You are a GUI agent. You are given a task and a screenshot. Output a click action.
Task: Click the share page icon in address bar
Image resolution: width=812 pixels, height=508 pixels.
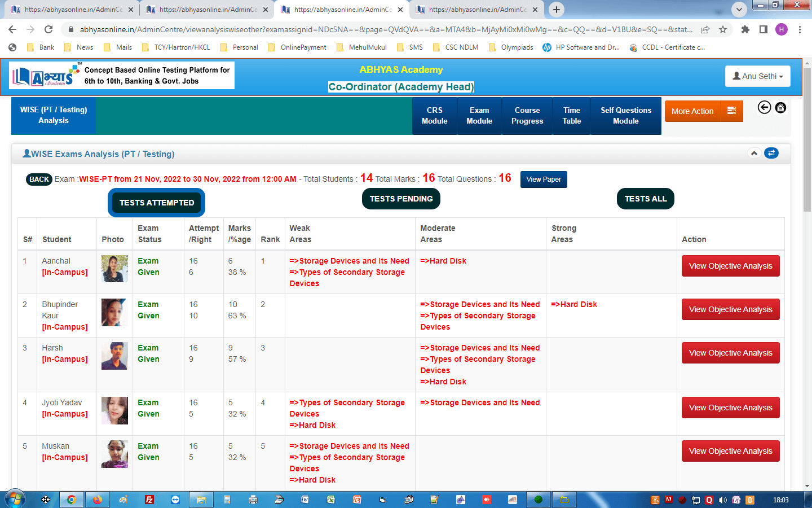(705, 29)
